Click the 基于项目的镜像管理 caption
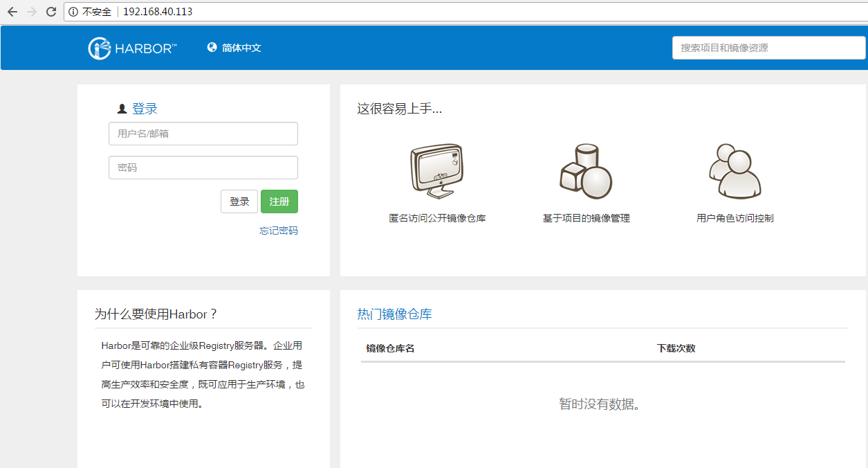The height and width of the screenshot is (468, 868). (x=587, y=218)
